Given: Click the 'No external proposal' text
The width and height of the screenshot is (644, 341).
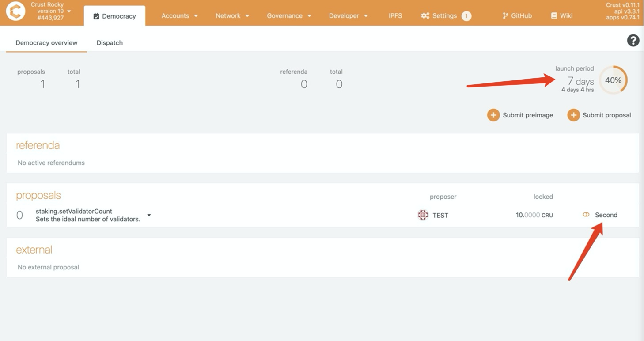Looking at the screenshot, I should point(48,267).
